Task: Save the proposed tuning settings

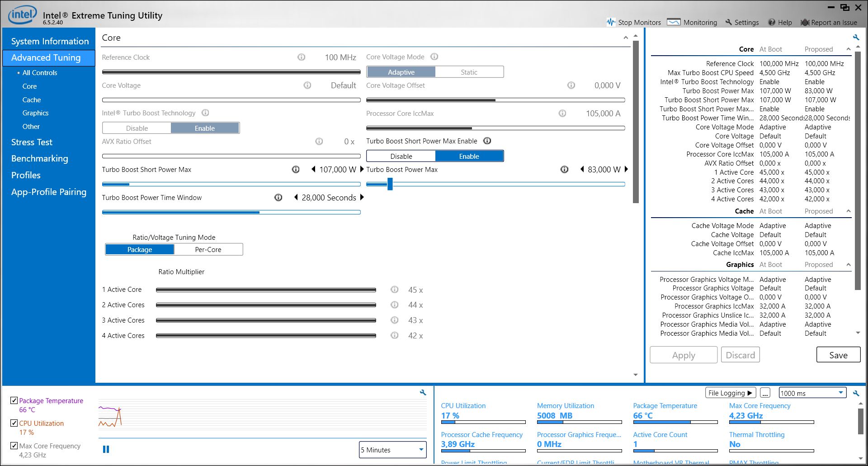Action: (x=838, y=355)
